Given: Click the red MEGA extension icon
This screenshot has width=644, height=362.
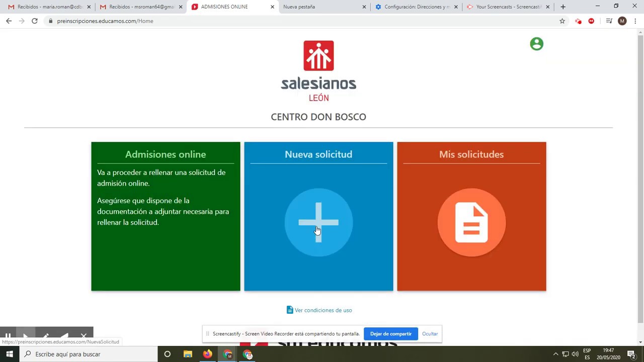Looking at the screenshot, I should pyautogui.click(x=591, y=21).
